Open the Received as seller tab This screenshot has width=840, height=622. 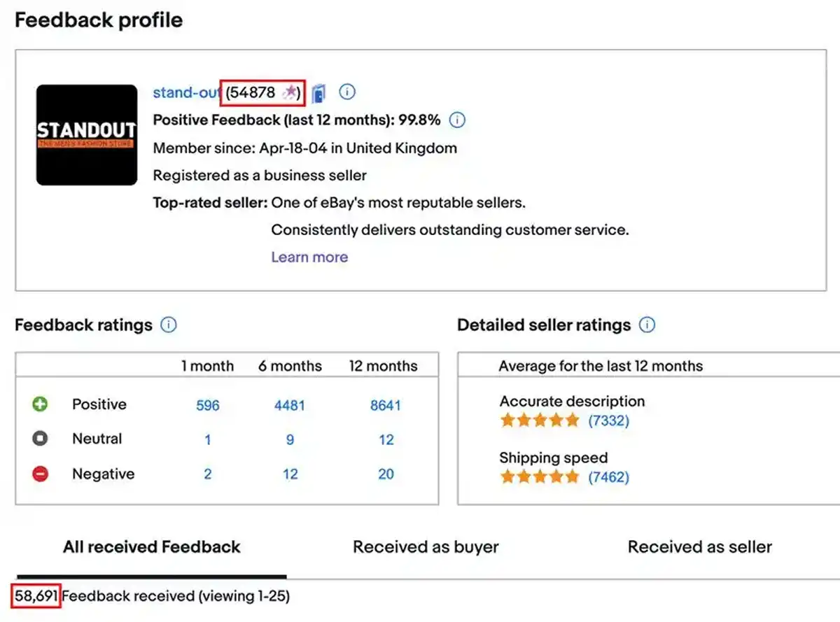699,547
